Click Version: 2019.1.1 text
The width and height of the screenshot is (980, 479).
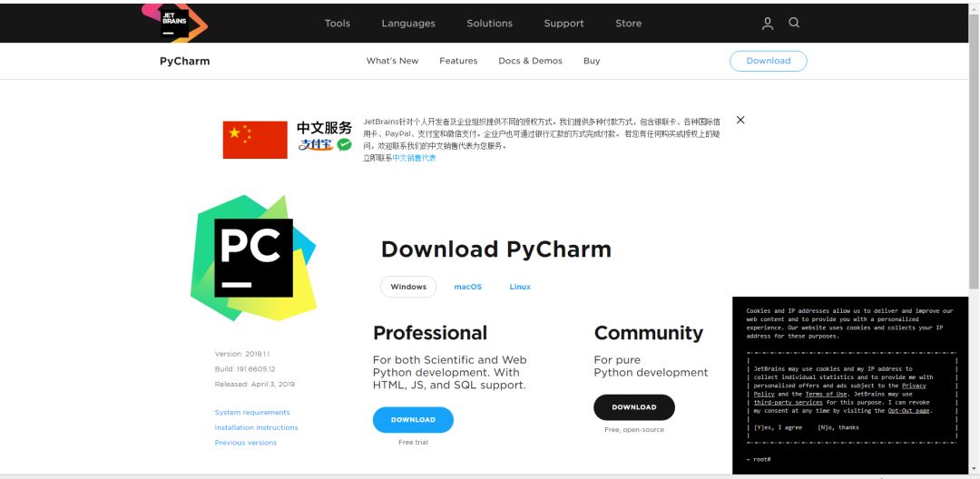tap(240, 354)
